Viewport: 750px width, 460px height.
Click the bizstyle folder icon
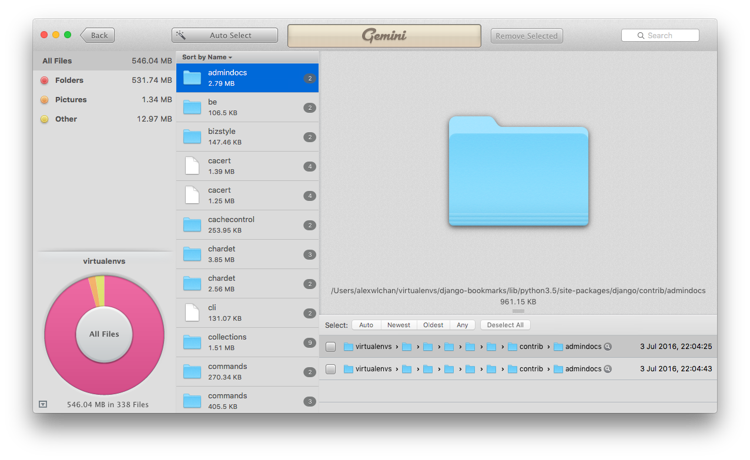tap(192, 137)
